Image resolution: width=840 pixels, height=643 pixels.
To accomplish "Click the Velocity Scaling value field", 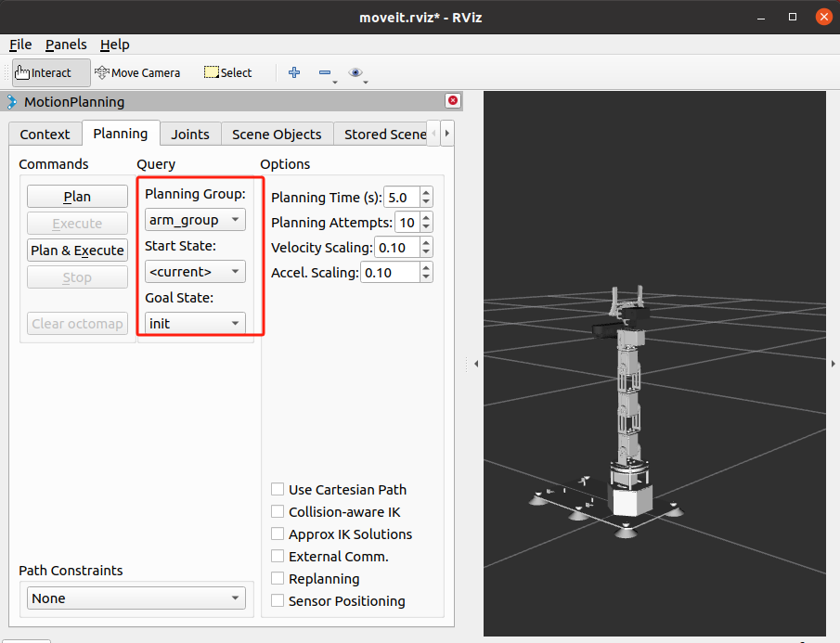I will [397, 248].
